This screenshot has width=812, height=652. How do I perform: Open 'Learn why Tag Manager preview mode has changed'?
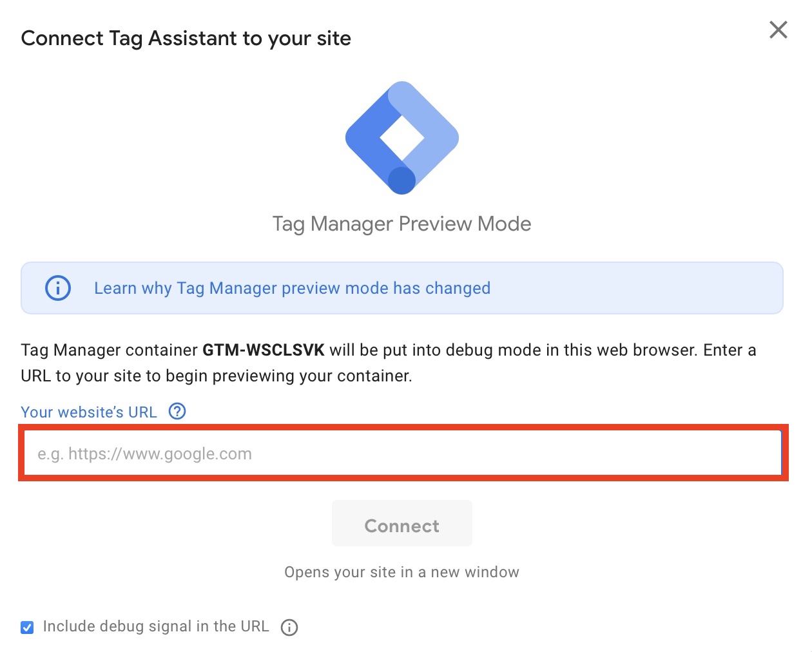click(x=292, y=288)
